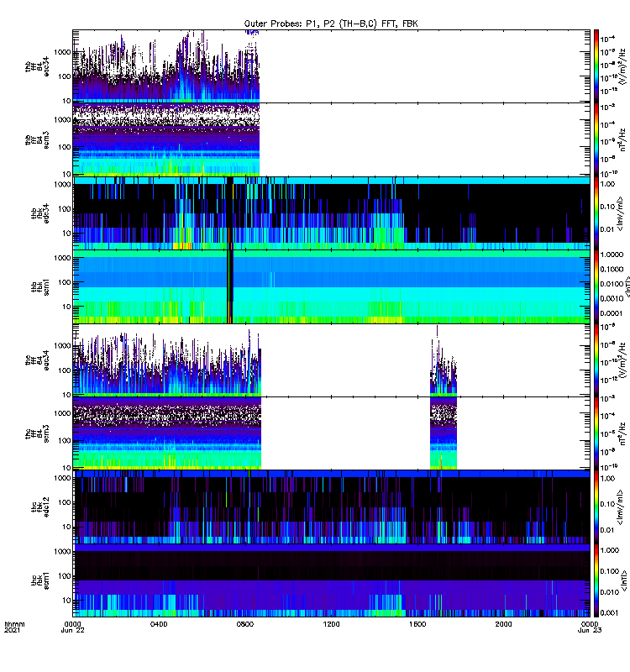
Task: Click the nT²/Hz unit label of the thb scm3 color bar
Action: coord(623,139)
